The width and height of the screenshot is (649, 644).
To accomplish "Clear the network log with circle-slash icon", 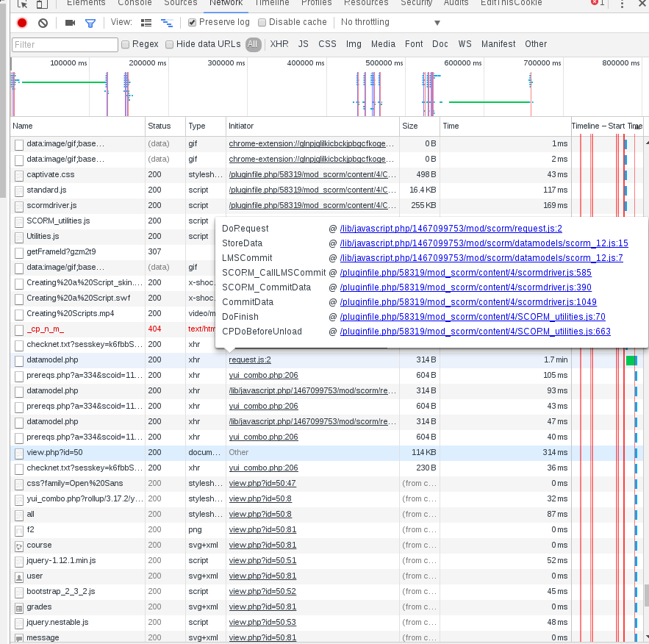I will (43, 23).
